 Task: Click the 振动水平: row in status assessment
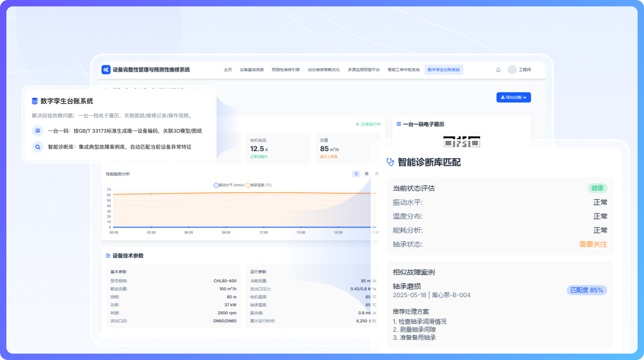click(x=500, y=202)
